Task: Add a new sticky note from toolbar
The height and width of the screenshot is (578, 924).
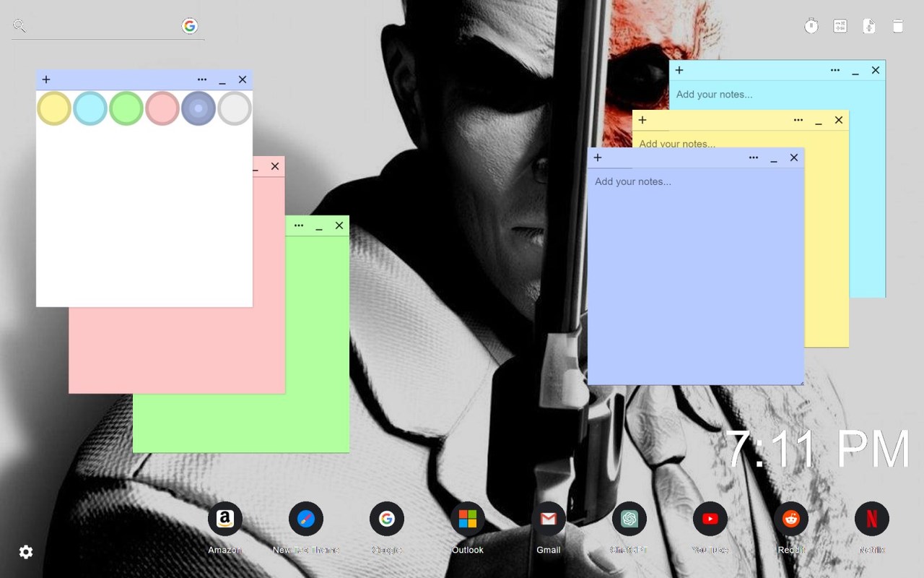Action: pos(869,26)
